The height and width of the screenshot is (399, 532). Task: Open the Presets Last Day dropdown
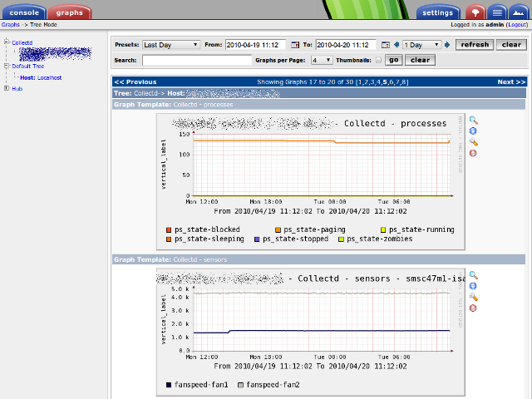tap(171, 45)
